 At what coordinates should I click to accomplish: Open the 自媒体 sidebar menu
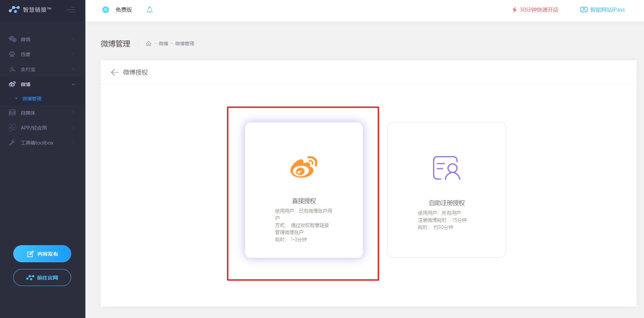point(43,113)
